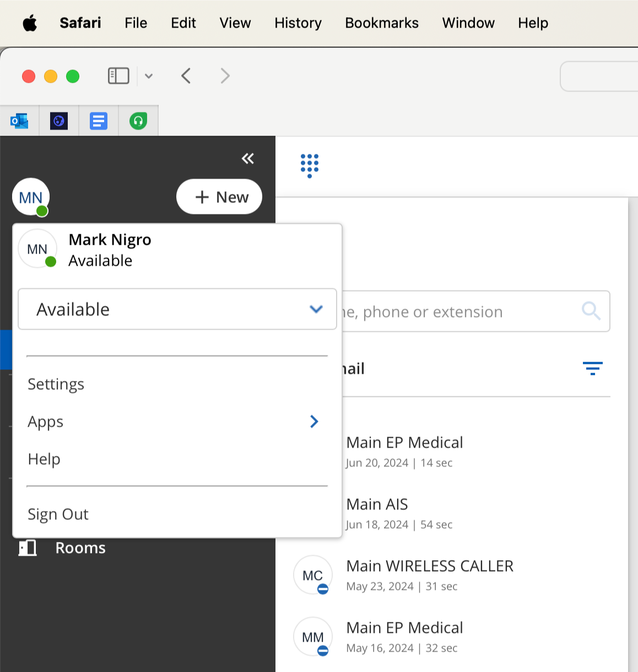Viewport: 638px width, 672px height.
Task: Open the dial pad icon
Action: point(310,165)
